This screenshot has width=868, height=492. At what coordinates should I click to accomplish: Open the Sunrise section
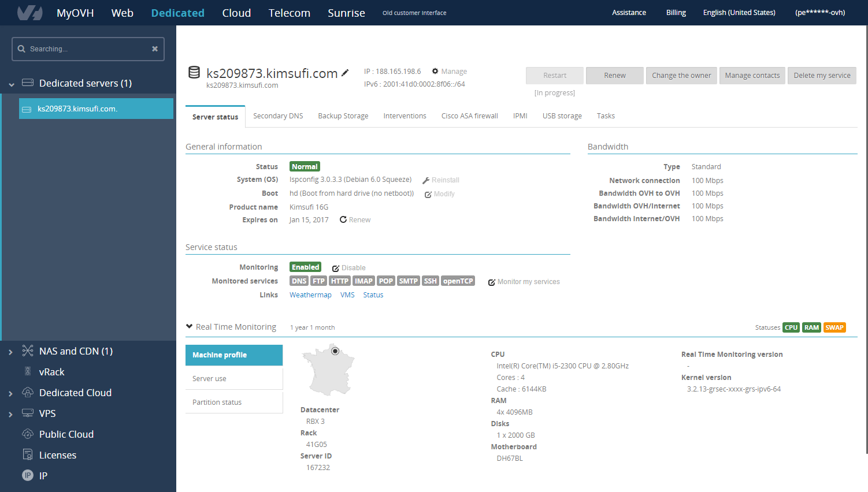(x=346, y=13)
